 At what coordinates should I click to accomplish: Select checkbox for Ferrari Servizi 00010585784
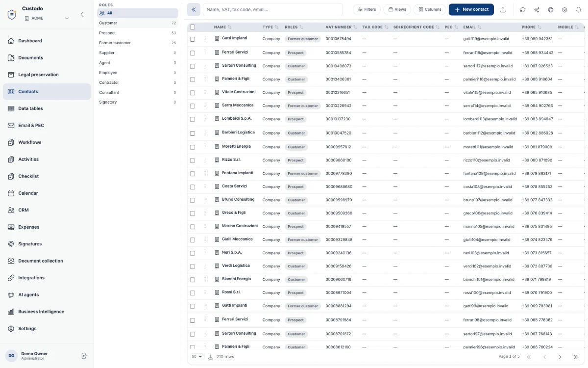(193, 53)
